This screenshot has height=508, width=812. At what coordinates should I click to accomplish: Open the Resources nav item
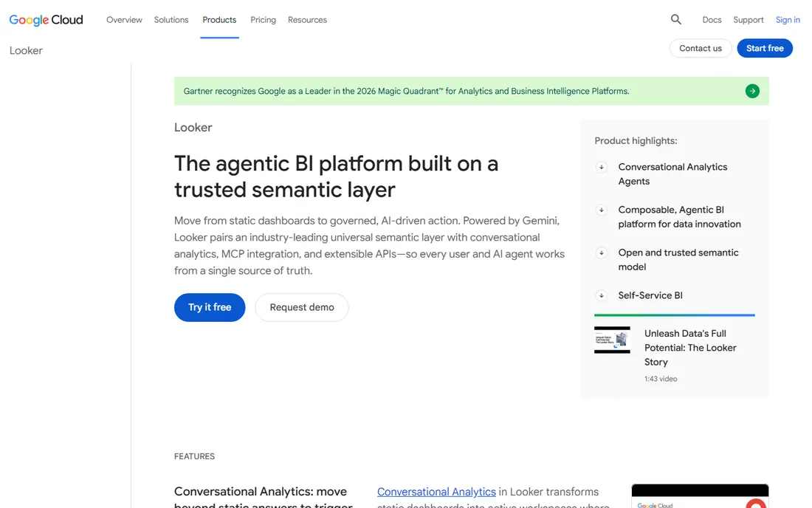click(307, 20)
